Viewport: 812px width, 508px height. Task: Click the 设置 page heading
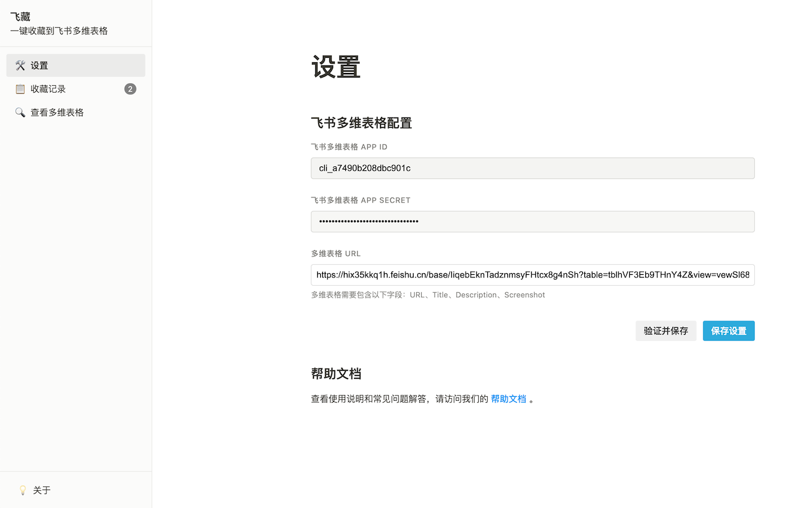tap(336, 67)
